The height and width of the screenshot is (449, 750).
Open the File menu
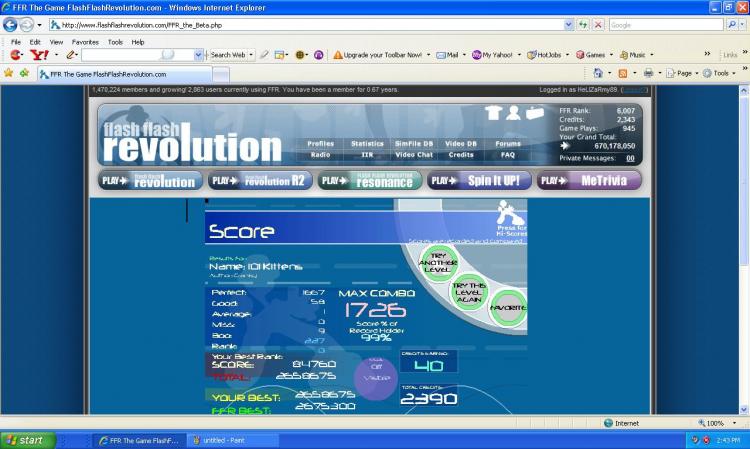pos(16,42)
